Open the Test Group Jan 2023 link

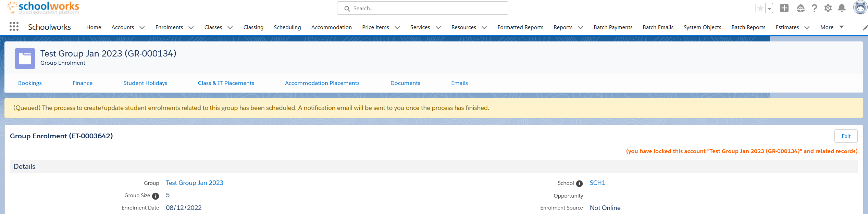194,183
